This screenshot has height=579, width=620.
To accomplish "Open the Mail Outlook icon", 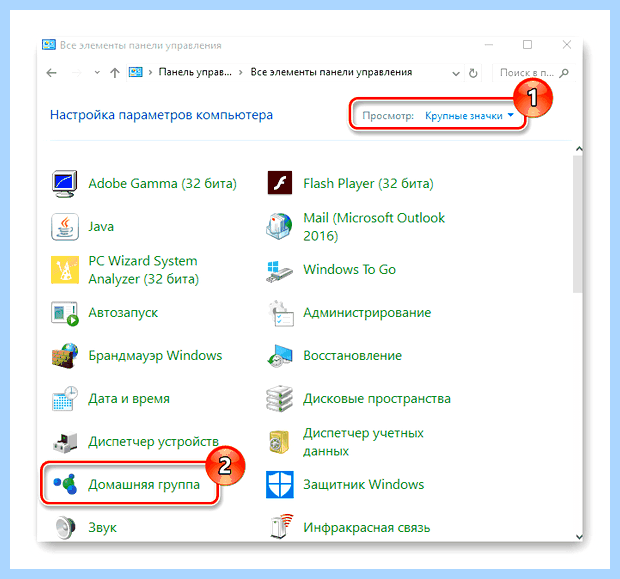I will point(279,226).
